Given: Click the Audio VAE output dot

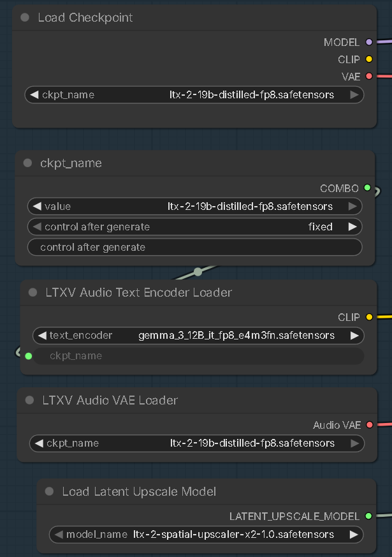Looking at the screenshot, I should [369, 425].
